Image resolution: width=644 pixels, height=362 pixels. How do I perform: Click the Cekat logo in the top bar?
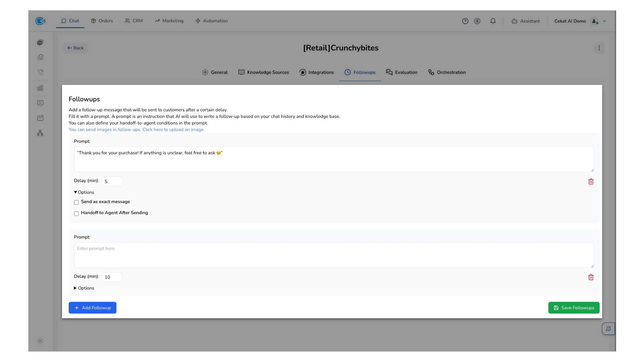pyautogui.click(x=40, y=21)
